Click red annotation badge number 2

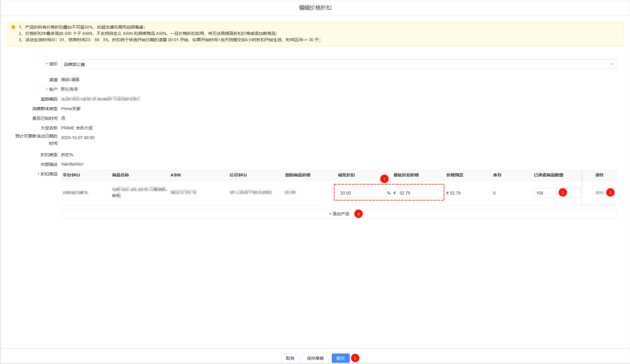tap(563, 193)
